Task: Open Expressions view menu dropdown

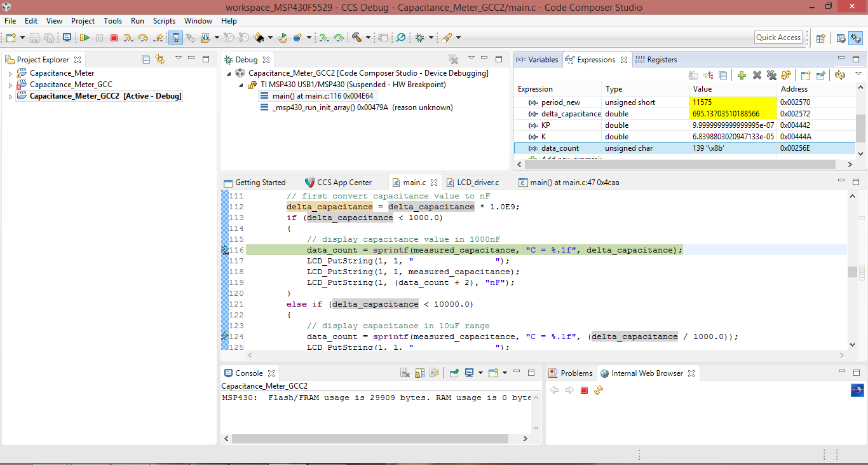Action: [x=858, y=74]
